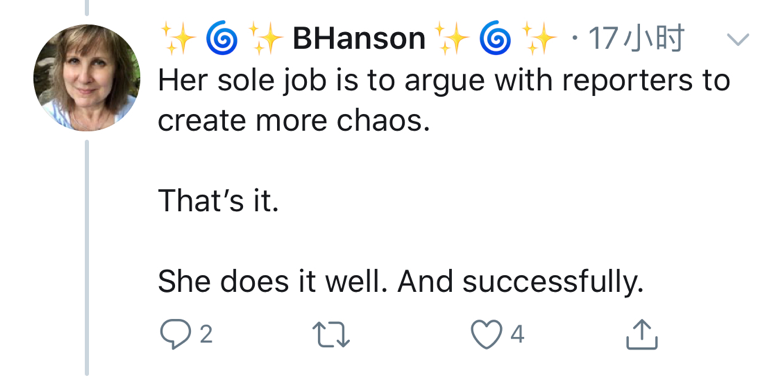
Task: Open the BHanson display name link
Action: coord(359,39)
